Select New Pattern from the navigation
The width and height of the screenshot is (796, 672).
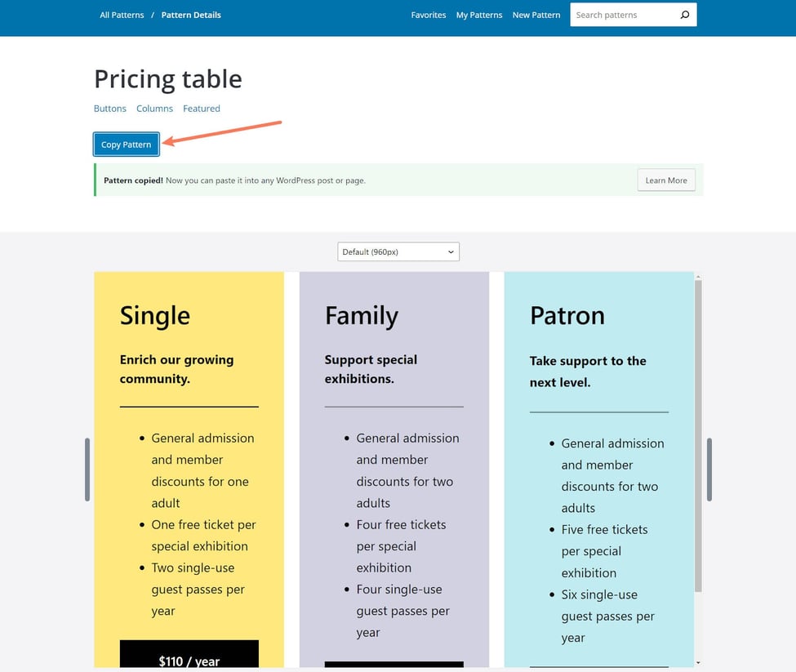(x=536, y=15)
